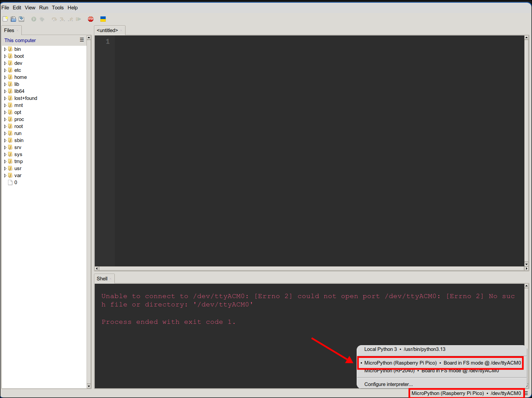Viewport: 532px width, 398px height.
Task: Click the Open file toolbar icon
Action: pos(13,19)
